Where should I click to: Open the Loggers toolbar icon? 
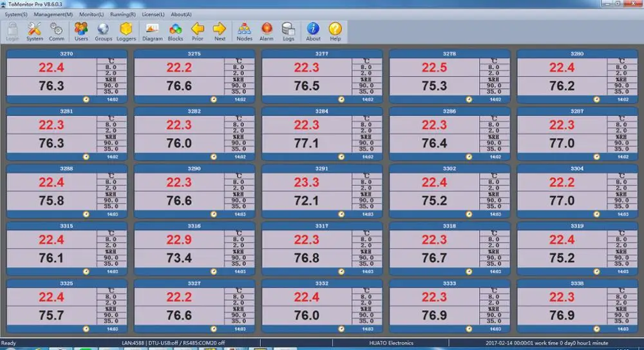coord(126,30)
